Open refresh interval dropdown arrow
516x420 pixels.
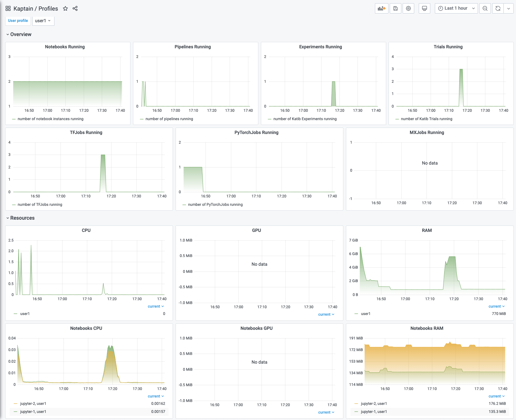(x=509, y=8)
